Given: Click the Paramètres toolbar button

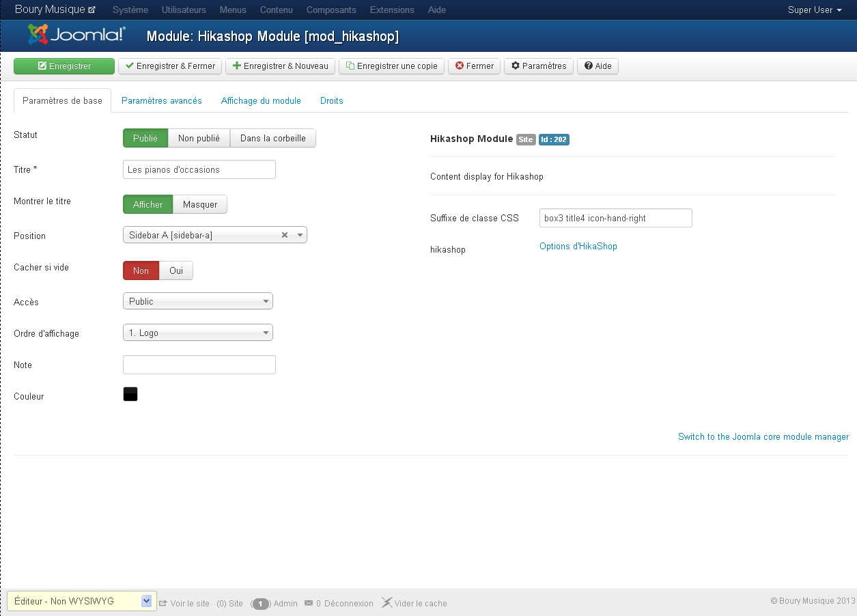Looking at the screenshot, I should [x=539, y=66].
